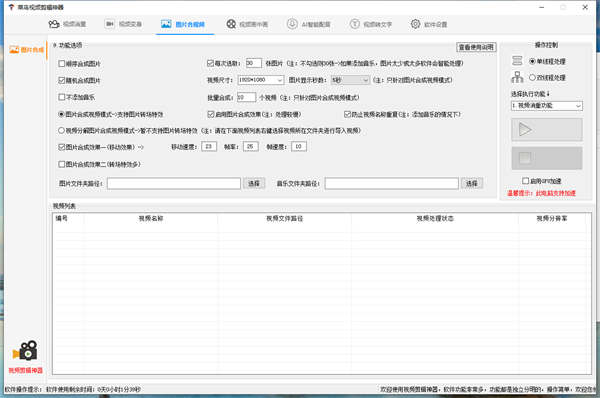Click the film reel icon for picture-in-picture tab
Screen dimensions: 600x398
[231, 24]
